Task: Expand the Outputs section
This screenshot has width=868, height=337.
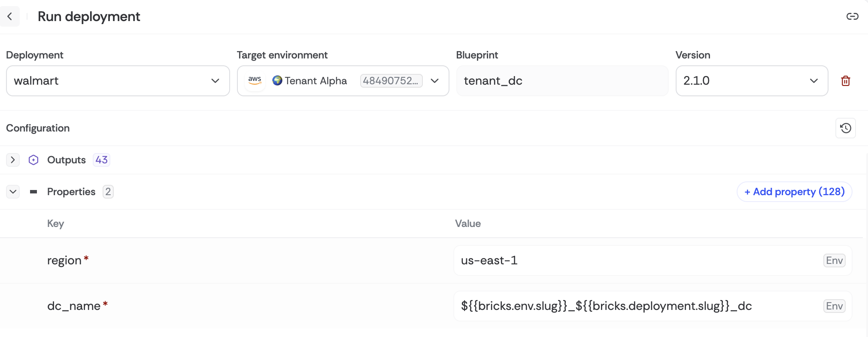Action: pos(13,160)
